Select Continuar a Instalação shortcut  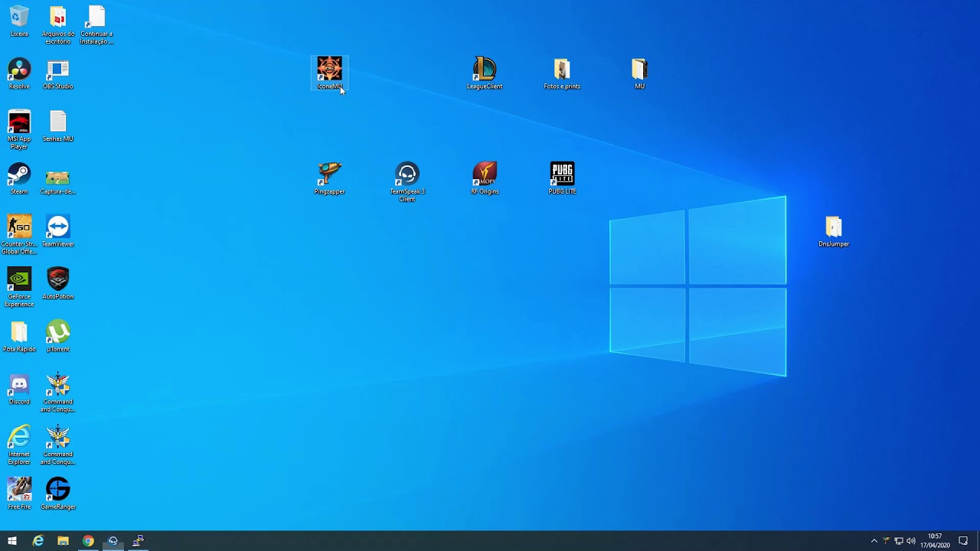click(96, 24)
